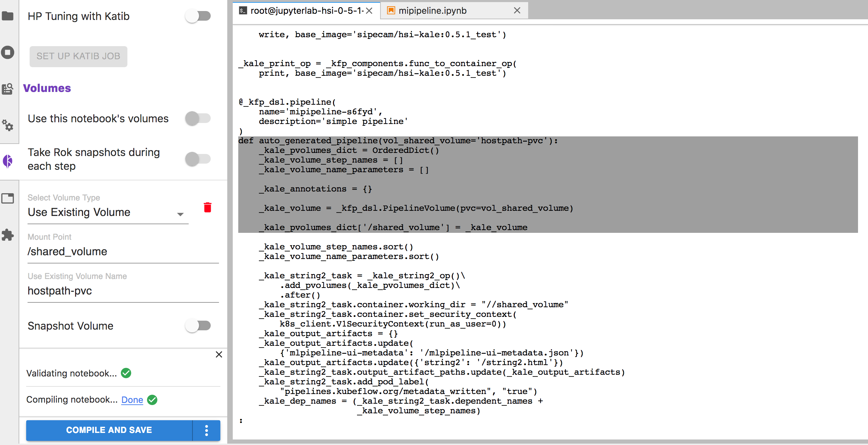Open the Command Palette sidebar
Image resolution: width=868 pixels, height=445 pixels.
click(x=8, y=89)
